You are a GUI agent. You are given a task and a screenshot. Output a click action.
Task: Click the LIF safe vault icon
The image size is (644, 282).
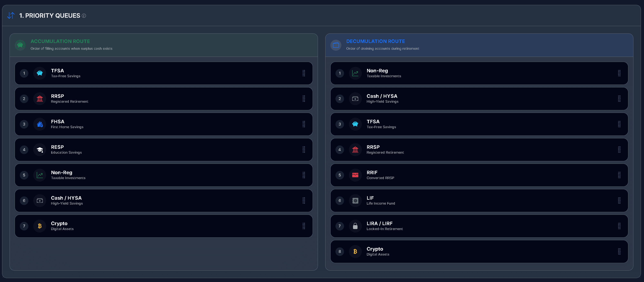click(355, 200)
